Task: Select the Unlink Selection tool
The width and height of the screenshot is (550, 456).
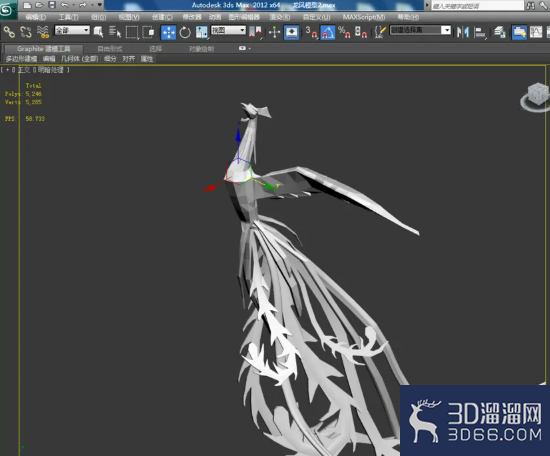Action: point(26,32)
